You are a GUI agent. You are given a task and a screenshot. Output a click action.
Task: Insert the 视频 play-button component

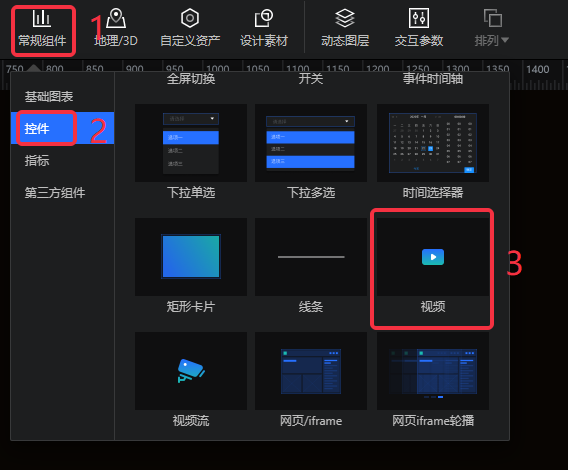click(433, 266)
